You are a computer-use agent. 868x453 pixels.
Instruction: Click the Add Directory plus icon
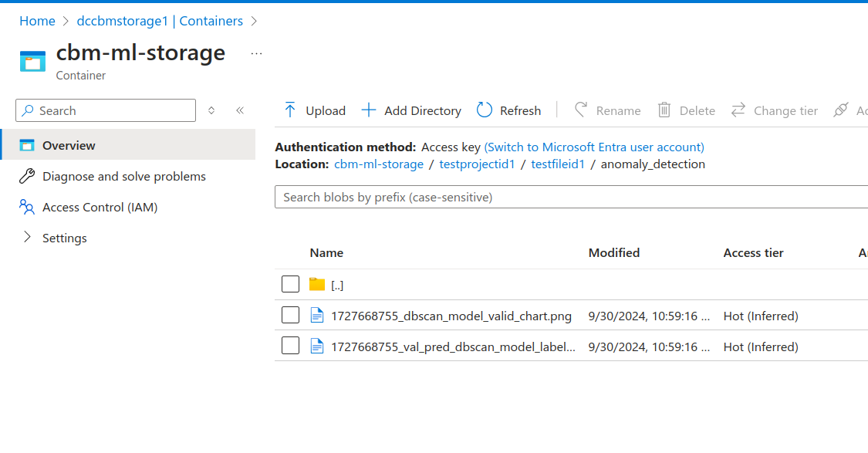(369, 110)
